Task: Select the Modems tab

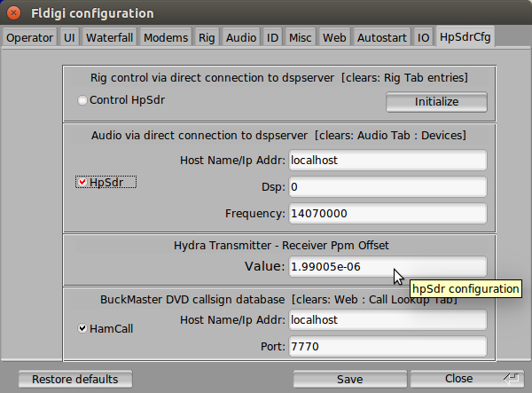Action: (x=166, y=37)
